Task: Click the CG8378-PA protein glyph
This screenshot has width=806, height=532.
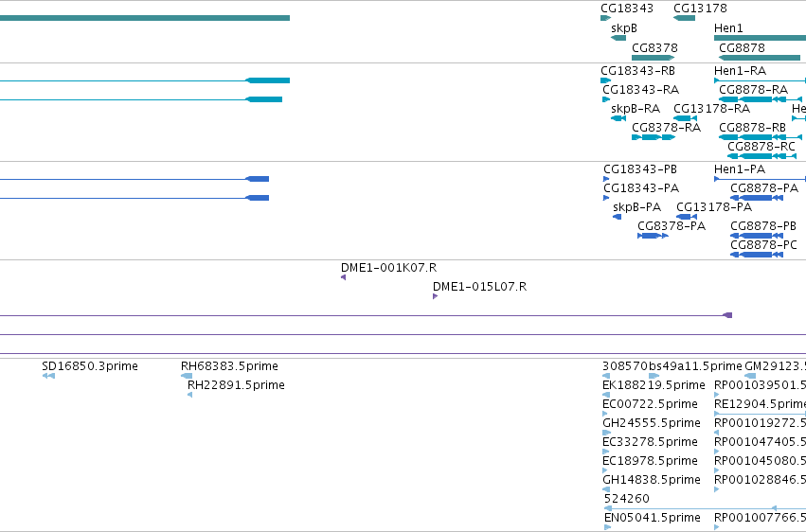Action: tap(653, 236)
